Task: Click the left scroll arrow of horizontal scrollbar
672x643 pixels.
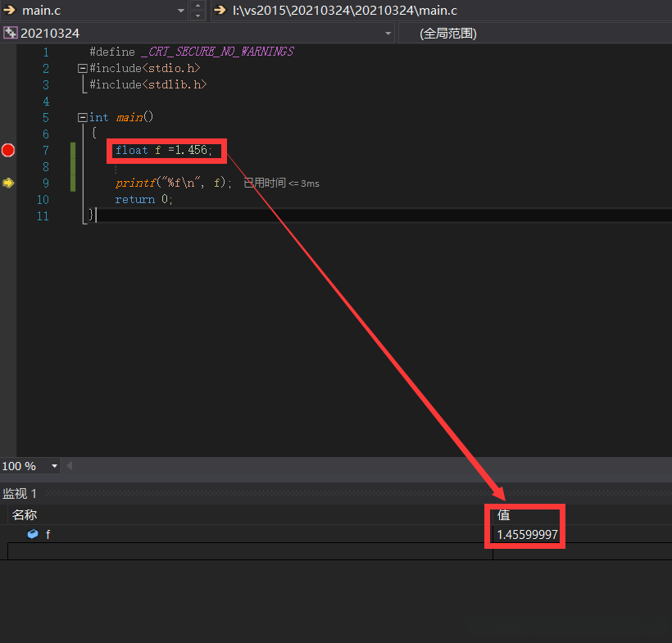Action: point(70,465)
